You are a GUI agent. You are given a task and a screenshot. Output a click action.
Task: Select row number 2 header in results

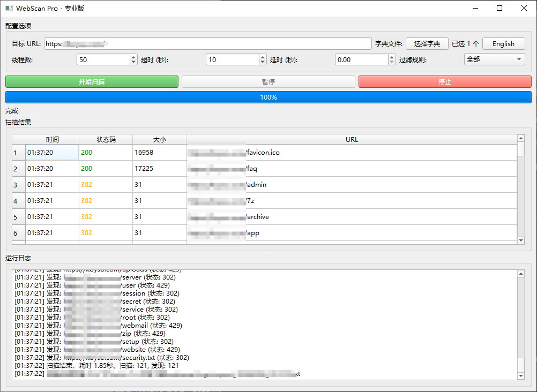click(x=19, y=169)
